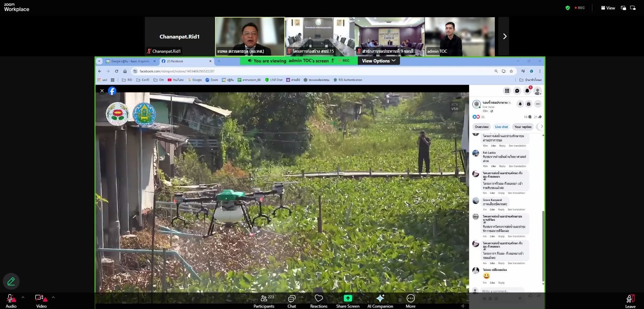
Task: Select the Overview tab
Action: (x=482, y=127)
